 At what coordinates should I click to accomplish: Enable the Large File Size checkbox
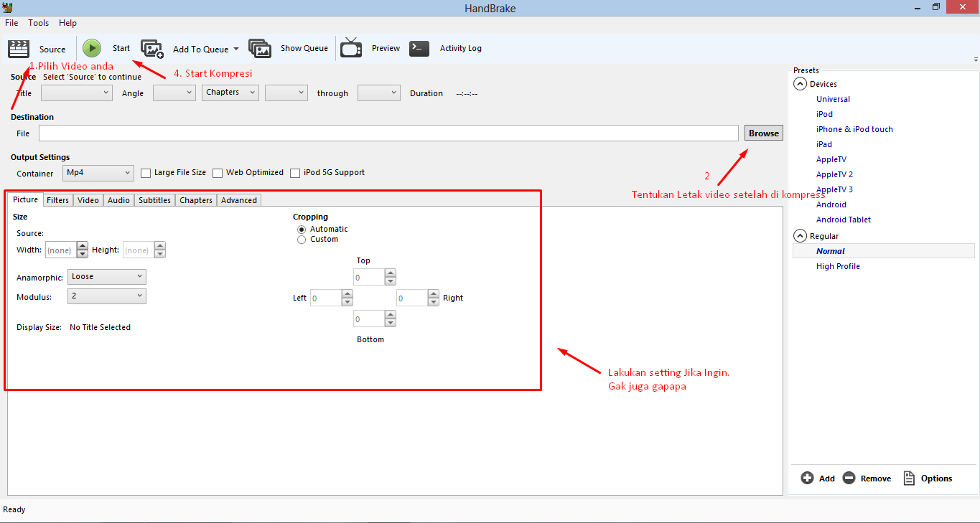click(146, 173)
